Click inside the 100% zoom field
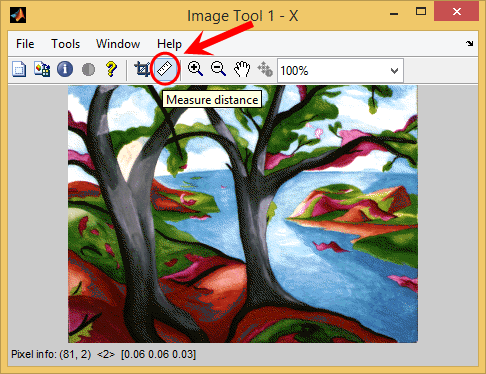The height and width of the screenshot is (374, 486). pyautogui.click(x=333, y=71)
